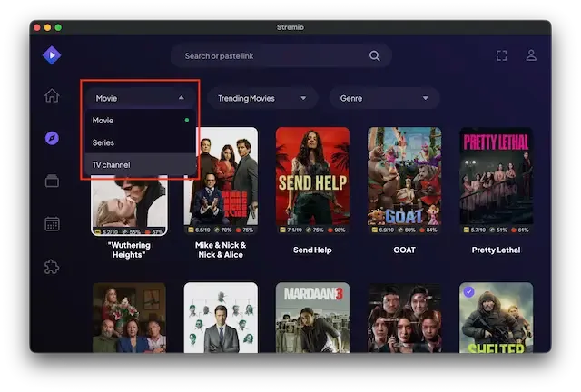
Task: Open the Mardaani 3 poster
Action: click(312, 318)
